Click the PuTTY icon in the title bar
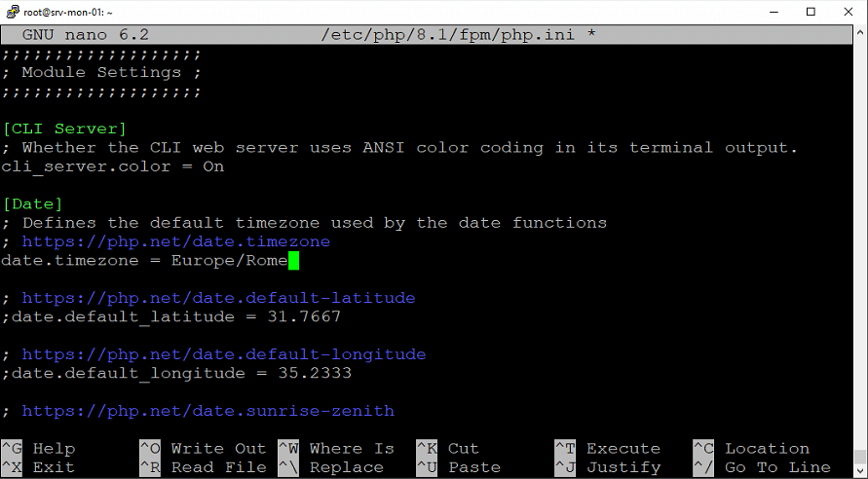 click(x=13, y=12)
